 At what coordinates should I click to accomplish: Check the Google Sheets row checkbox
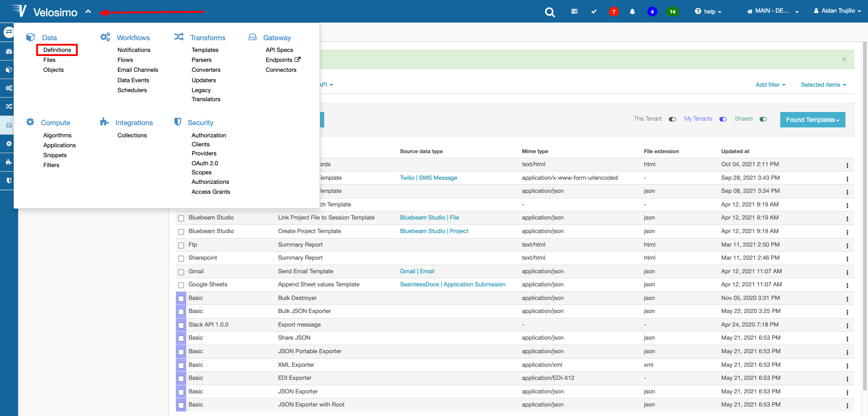pyautogui.click(x=181, y=285)
